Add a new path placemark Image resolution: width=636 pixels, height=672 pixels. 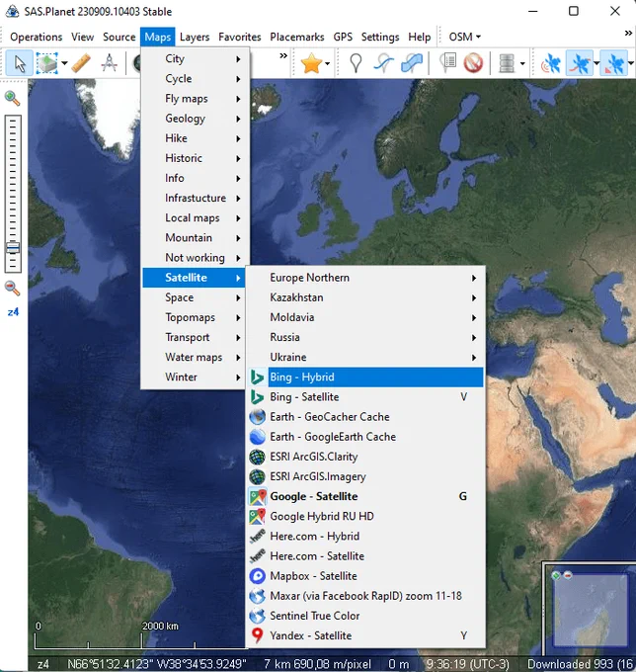point(384,63)
